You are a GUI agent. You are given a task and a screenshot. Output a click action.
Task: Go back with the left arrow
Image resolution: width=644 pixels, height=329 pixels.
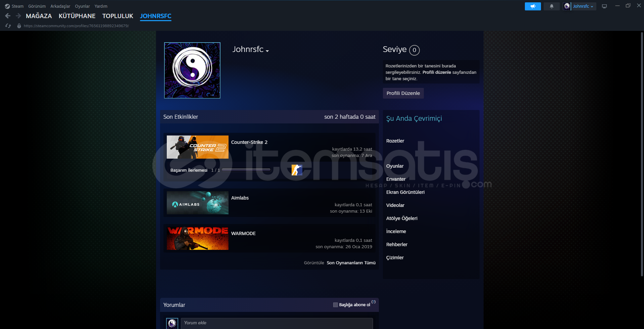8,16
